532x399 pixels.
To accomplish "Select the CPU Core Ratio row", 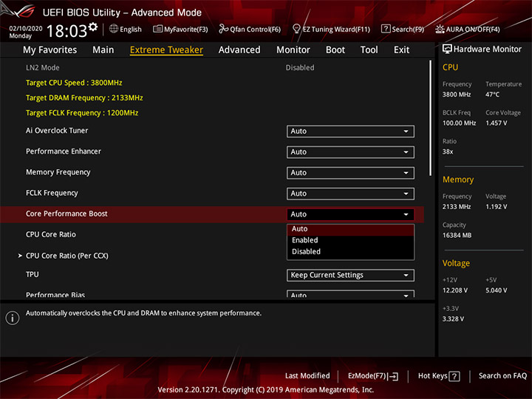I will coord(51,234).
